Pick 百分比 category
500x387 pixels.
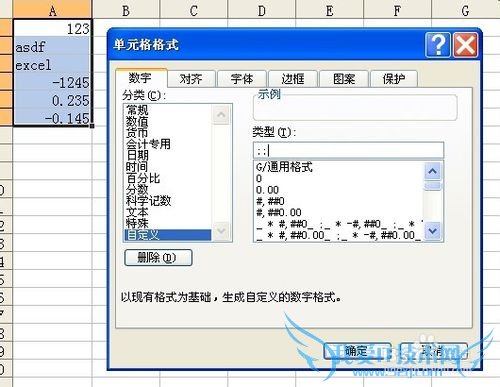tap(168, 178)
